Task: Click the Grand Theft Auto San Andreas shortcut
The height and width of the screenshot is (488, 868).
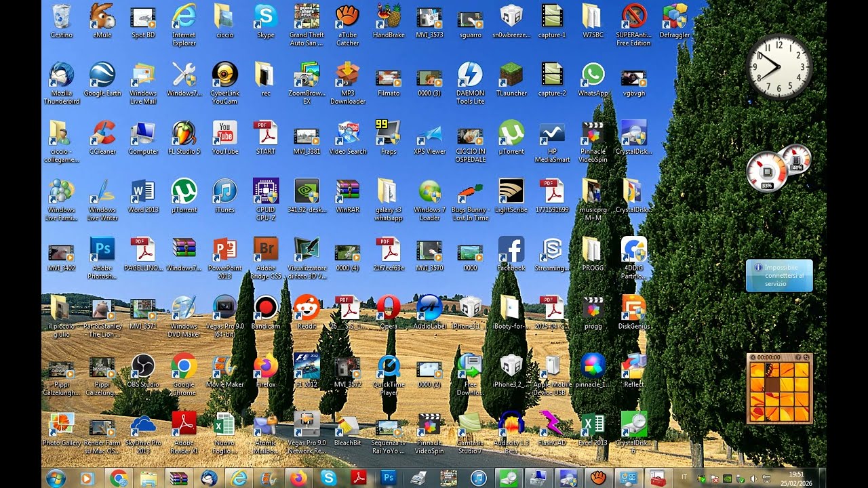Action: [307, 24]
